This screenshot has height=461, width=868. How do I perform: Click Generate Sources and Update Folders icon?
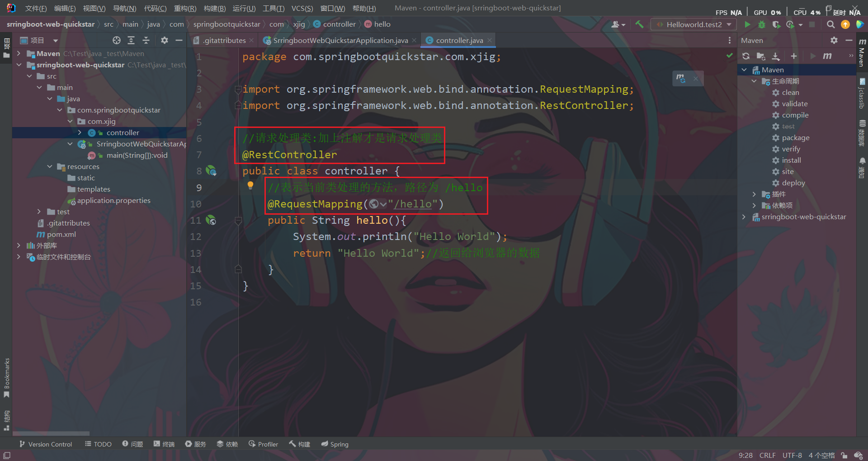tap(761, 56)
